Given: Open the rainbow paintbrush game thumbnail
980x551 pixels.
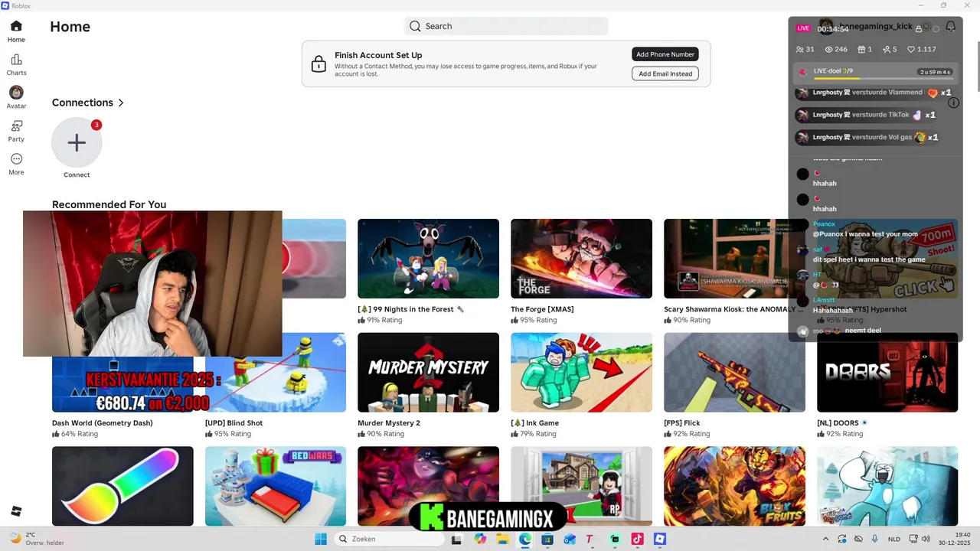Looking at the screenshot, I should (122, 486).
